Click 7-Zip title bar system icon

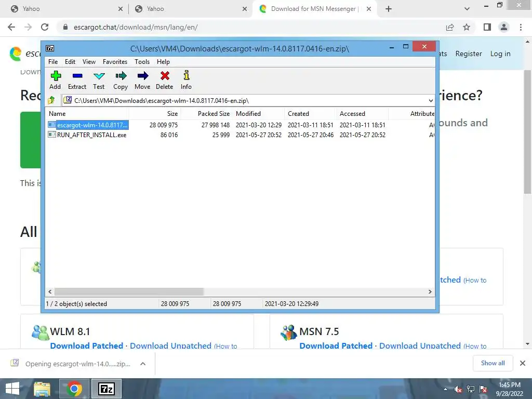pyautogui.click(x=50, y=48)
